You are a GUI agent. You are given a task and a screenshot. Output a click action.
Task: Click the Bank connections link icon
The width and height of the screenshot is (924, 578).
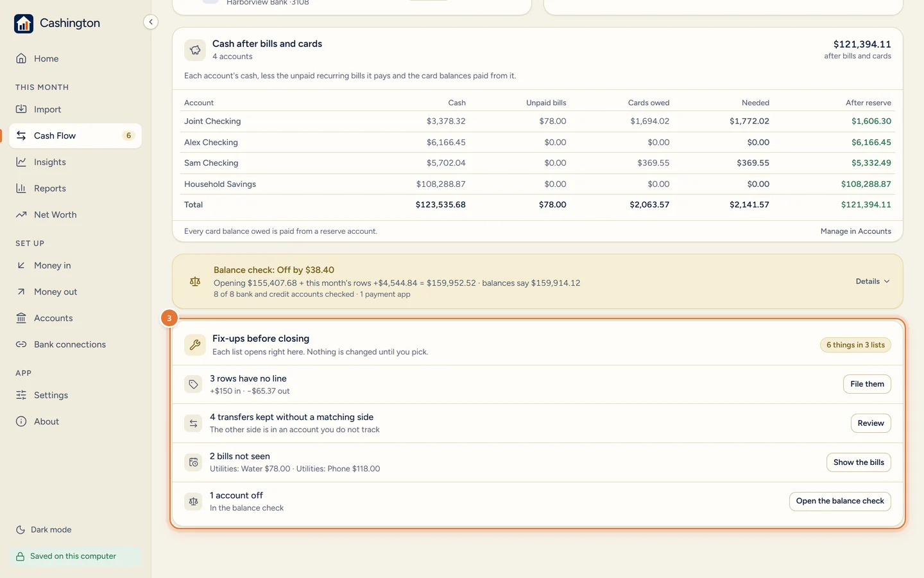[21, 344]
